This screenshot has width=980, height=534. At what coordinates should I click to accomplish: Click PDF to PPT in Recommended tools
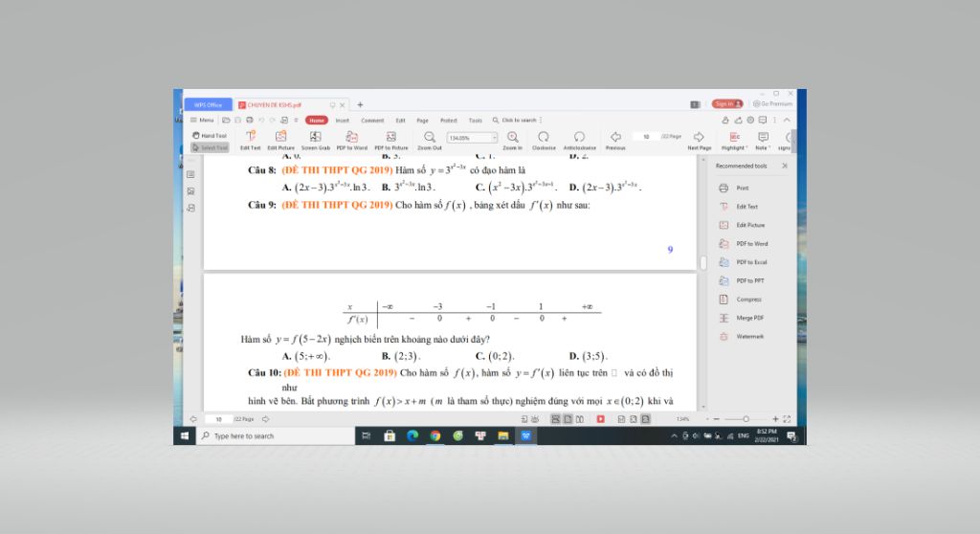click(x=742, y=280)
